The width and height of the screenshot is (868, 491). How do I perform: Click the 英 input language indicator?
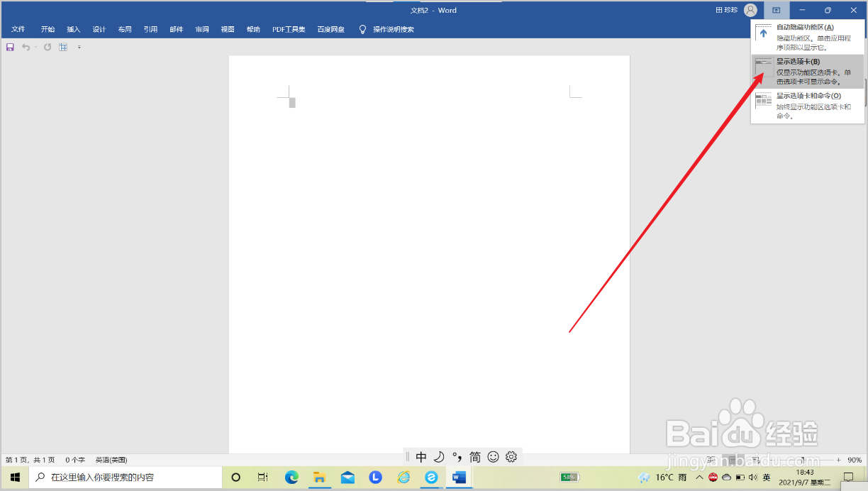[767, 478]
